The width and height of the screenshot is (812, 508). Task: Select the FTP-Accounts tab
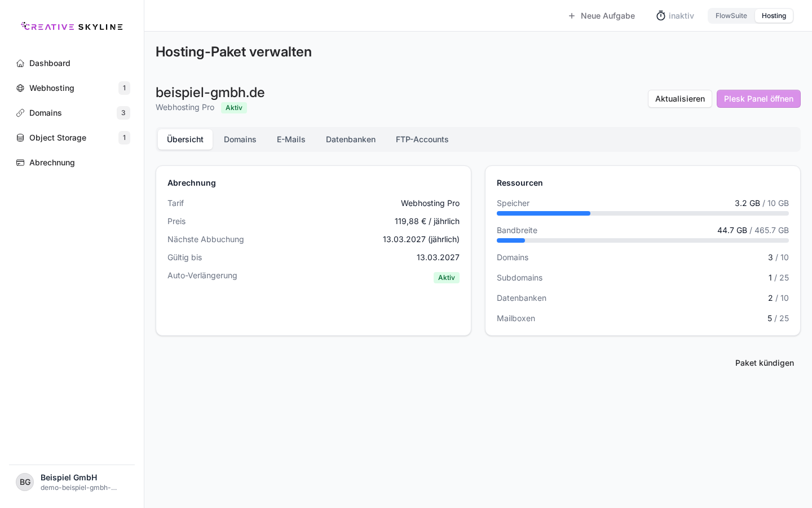422,139
